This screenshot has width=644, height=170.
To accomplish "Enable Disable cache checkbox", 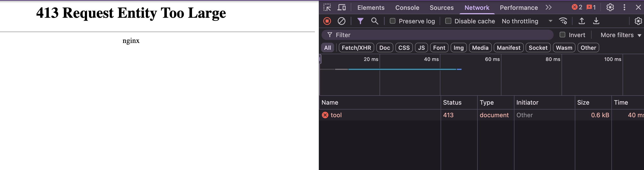I will point(448,21).
